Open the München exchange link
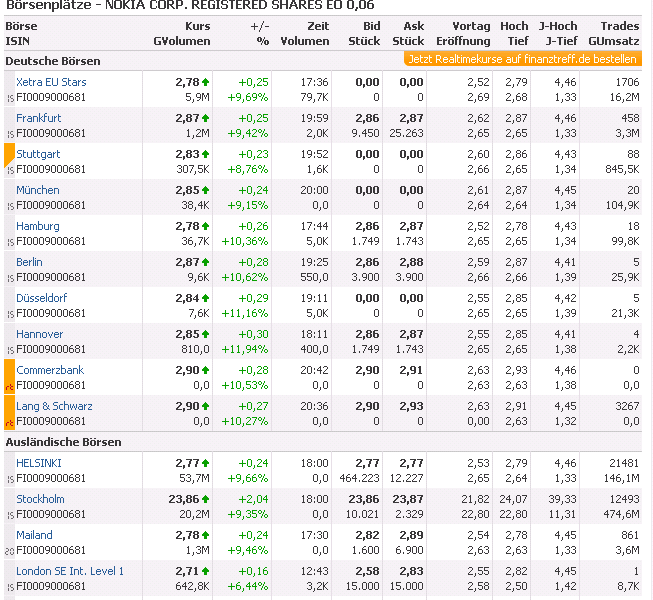The height and width of the screenshot is (600, 653). [x=38, y=190]
